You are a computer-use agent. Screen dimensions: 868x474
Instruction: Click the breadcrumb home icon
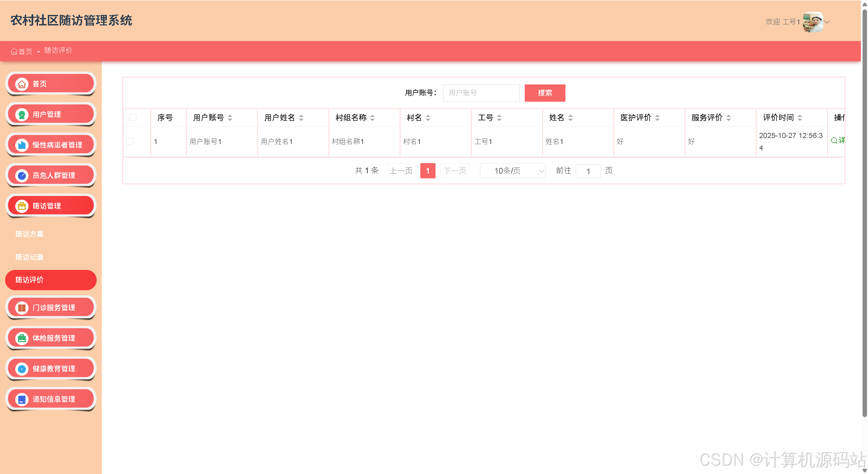point(14,51)
